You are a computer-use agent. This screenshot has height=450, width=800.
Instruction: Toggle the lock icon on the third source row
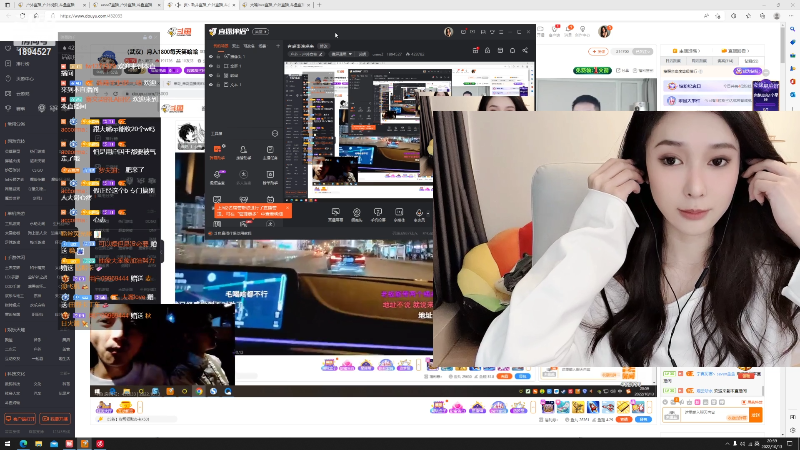(218, 75)
